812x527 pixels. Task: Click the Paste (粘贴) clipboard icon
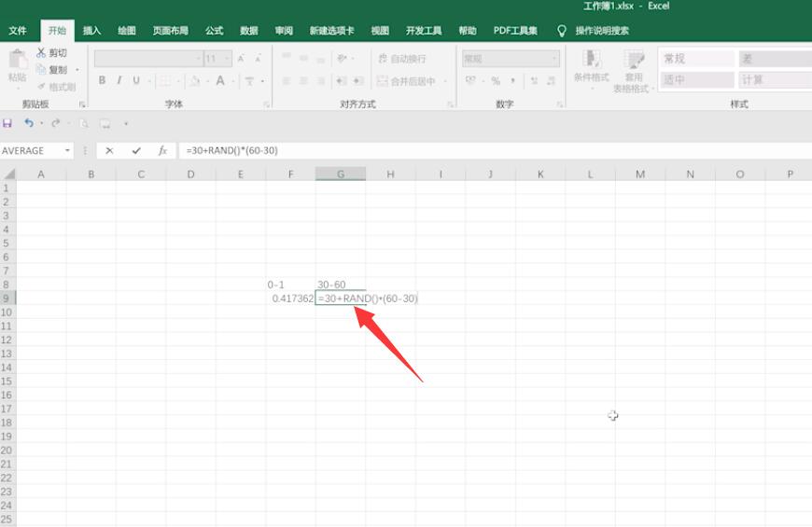[18, 60]
